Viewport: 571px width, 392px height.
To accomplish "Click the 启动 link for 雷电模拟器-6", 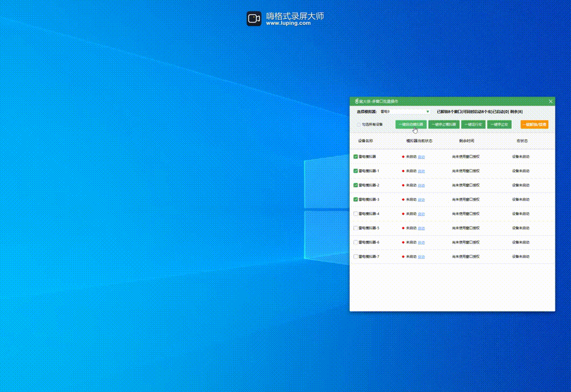I will pos(421,242).
